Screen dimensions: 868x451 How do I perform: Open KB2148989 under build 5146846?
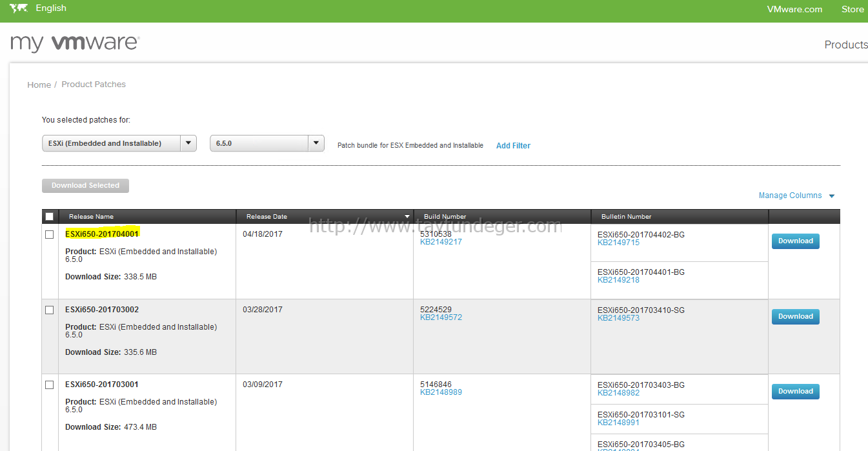tap(441, 392)
